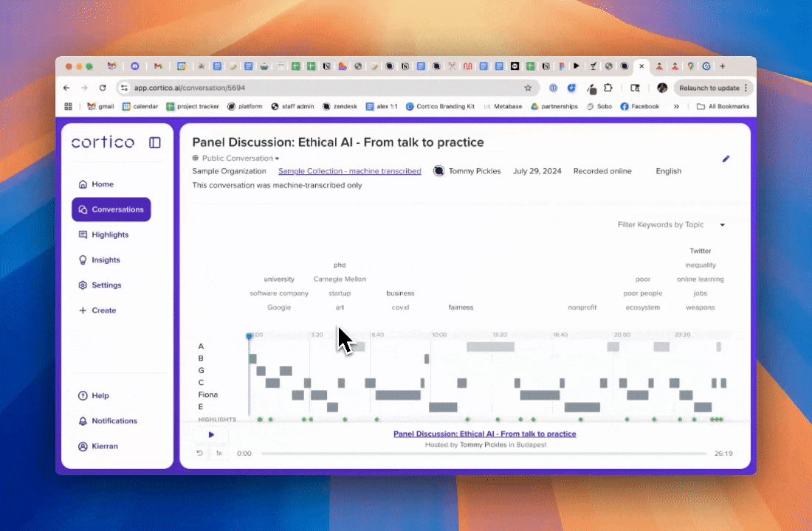Open the Chrome extensions puzzle icon
812x531 pixels.
point(608,88)
